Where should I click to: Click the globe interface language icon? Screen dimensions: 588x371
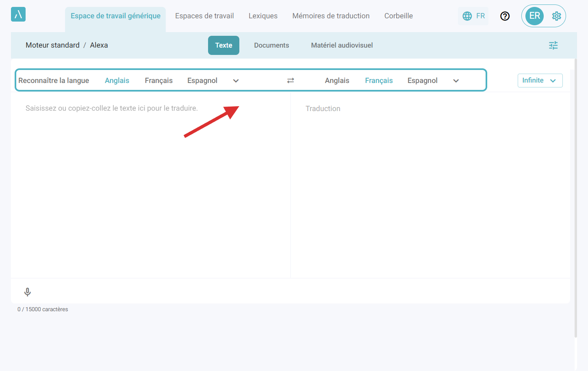pos(467,16)
